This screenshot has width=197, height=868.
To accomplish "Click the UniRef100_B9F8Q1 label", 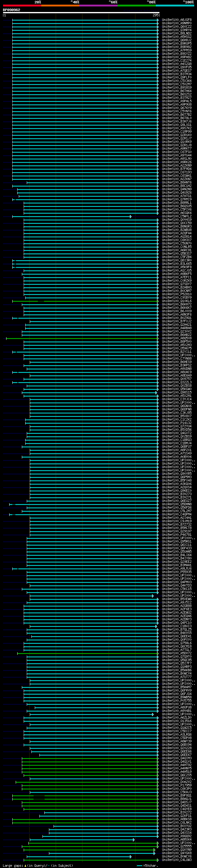I will pyautogui.click(x=176, y=795).
